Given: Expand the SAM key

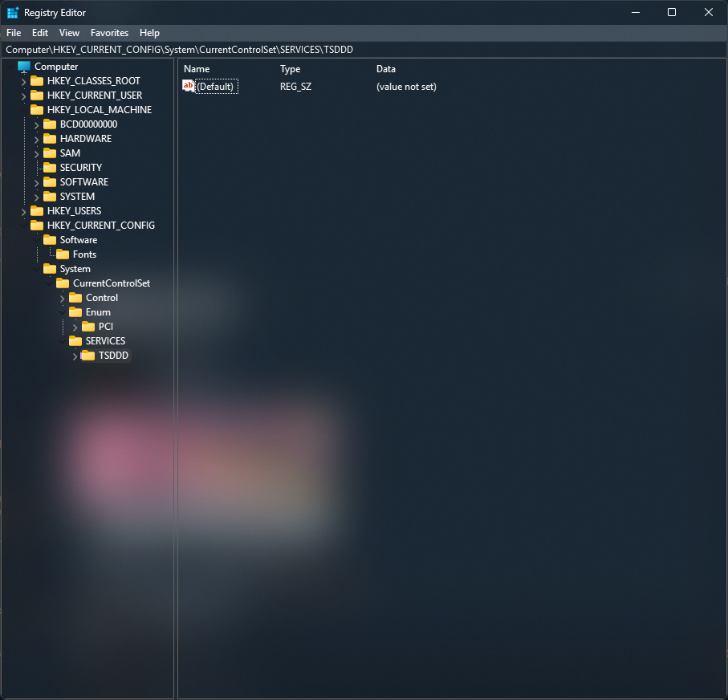Looking at the screenshot, I should point(37,154).
